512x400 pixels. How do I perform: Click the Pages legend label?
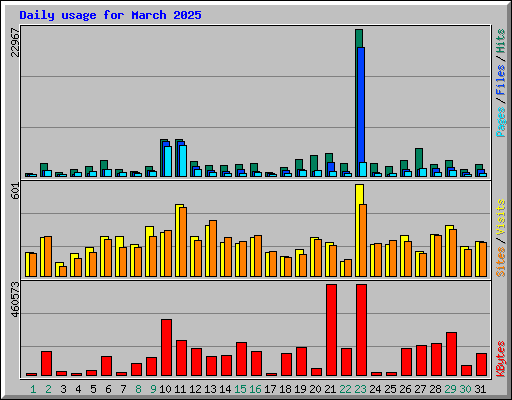click(x=501, y=122)
